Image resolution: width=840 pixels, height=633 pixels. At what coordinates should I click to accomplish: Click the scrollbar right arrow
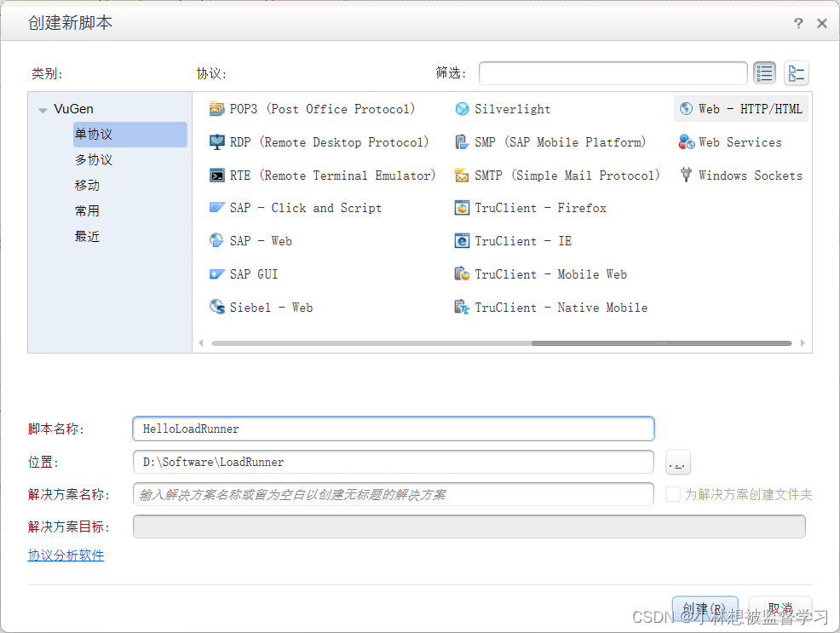coord(803,342)
